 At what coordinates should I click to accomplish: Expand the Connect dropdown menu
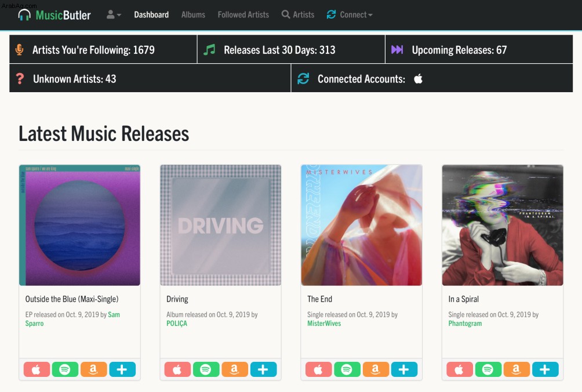click(x=350, y=14)
